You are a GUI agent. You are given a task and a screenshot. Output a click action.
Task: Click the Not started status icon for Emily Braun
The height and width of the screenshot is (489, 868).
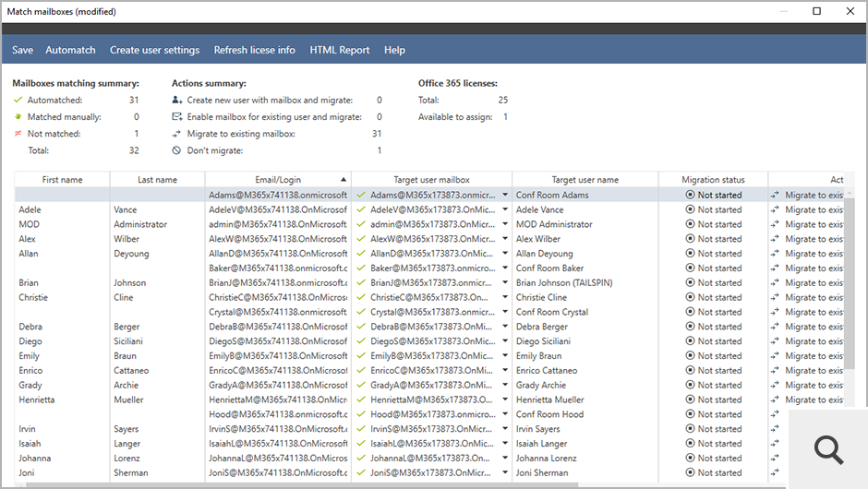[x=690, y=356]
